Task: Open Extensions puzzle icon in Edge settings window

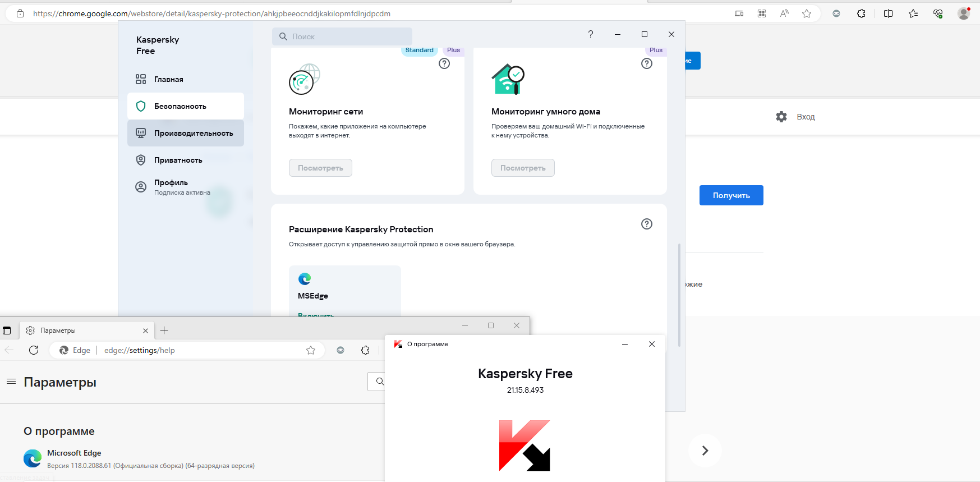Action: click(365, 350)
